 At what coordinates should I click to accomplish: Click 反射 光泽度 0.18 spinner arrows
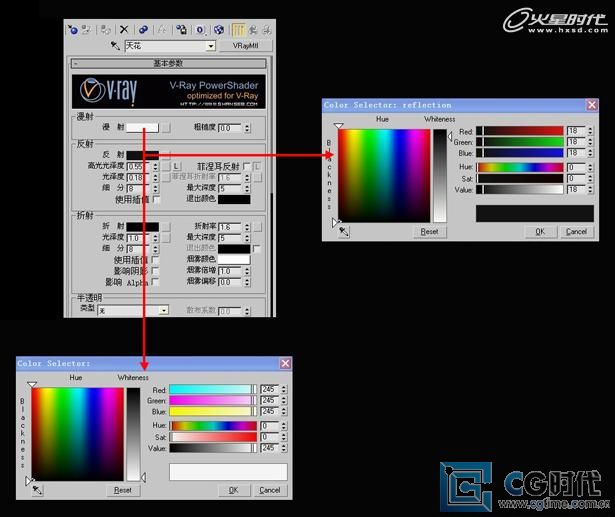click(156, 177)
